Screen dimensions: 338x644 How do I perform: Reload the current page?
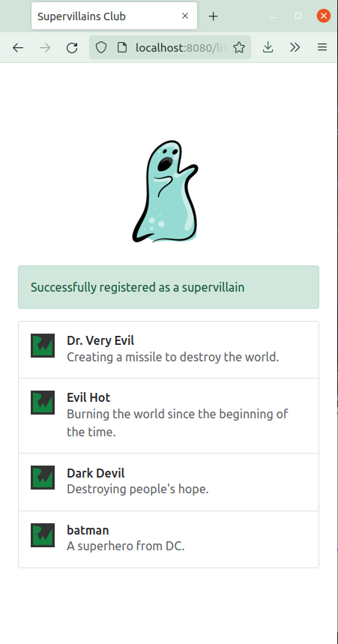[72, 48]
